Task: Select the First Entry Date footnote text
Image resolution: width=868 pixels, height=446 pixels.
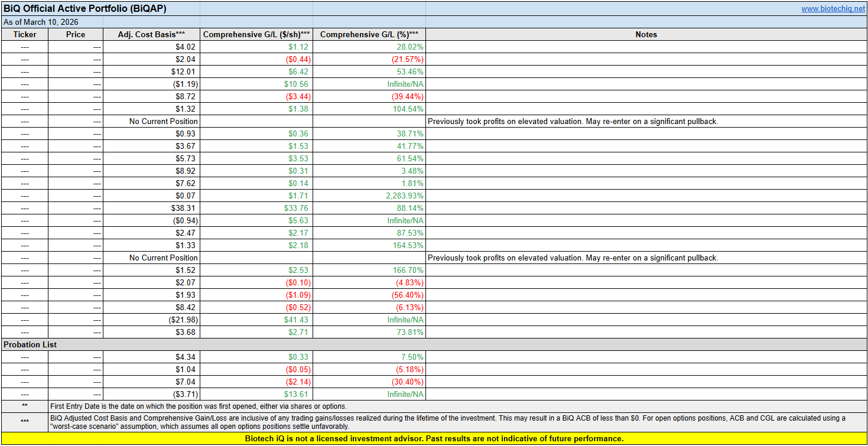Action: pyautogui.click(x=199, y=406)
